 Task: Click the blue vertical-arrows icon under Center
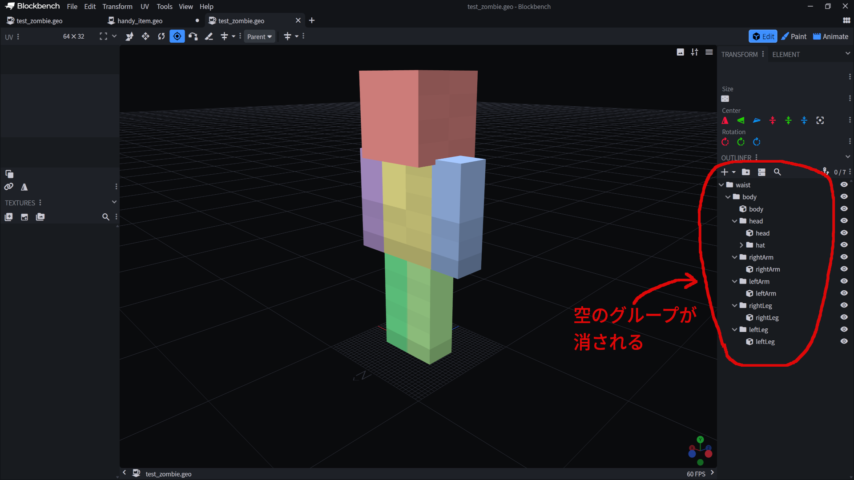tap(804, 120)
